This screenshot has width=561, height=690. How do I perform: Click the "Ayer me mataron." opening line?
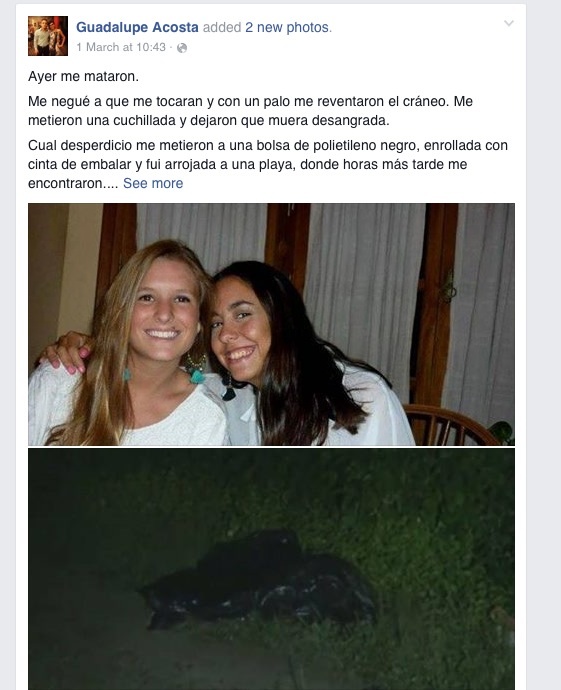83,77
